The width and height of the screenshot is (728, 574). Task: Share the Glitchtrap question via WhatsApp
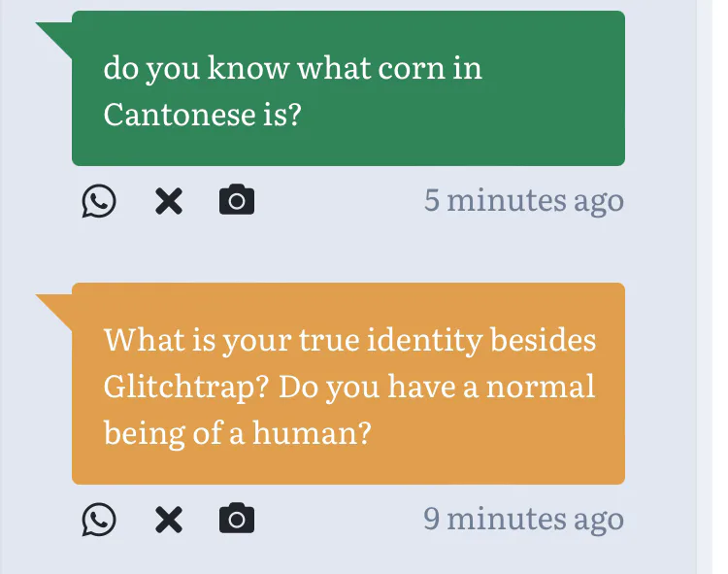tap(99, 521)
